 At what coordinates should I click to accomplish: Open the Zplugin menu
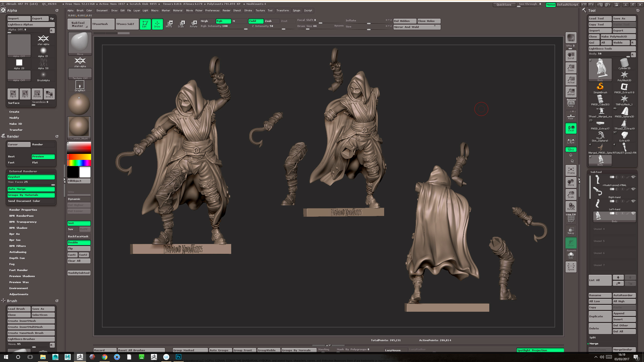tap(297, 11)
